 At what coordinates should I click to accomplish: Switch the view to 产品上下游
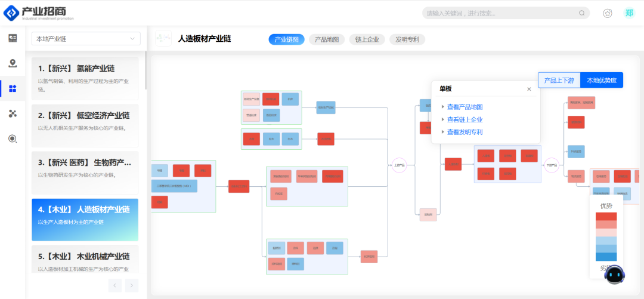(559, 80)
